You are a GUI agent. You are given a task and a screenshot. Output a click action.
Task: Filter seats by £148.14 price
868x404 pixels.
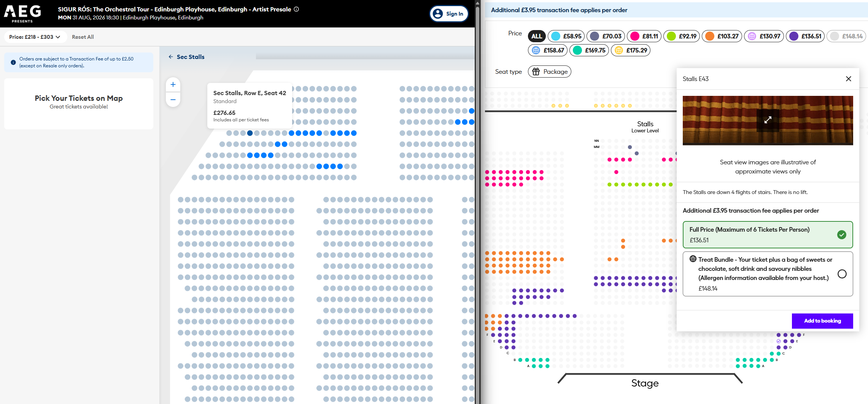pos(846,36)
